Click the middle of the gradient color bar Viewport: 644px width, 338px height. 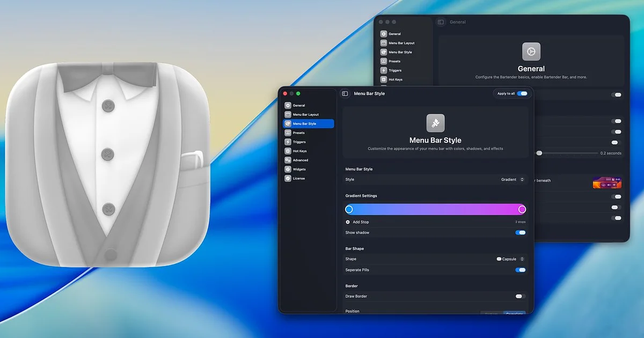435,209
